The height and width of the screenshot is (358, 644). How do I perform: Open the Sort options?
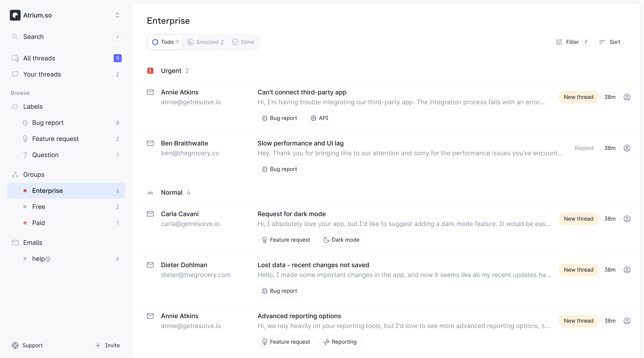[610, 42]
